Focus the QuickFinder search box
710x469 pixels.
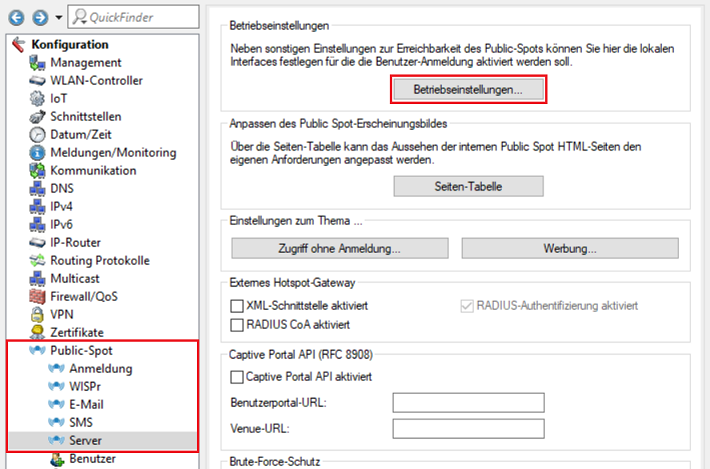point(134,17)
